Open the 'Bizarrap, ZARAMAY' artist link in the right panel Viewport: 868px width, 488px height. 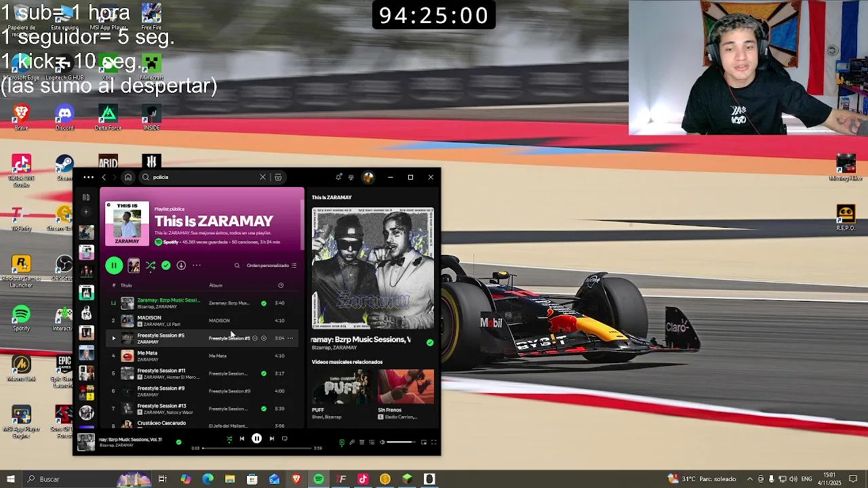(334, 348)
